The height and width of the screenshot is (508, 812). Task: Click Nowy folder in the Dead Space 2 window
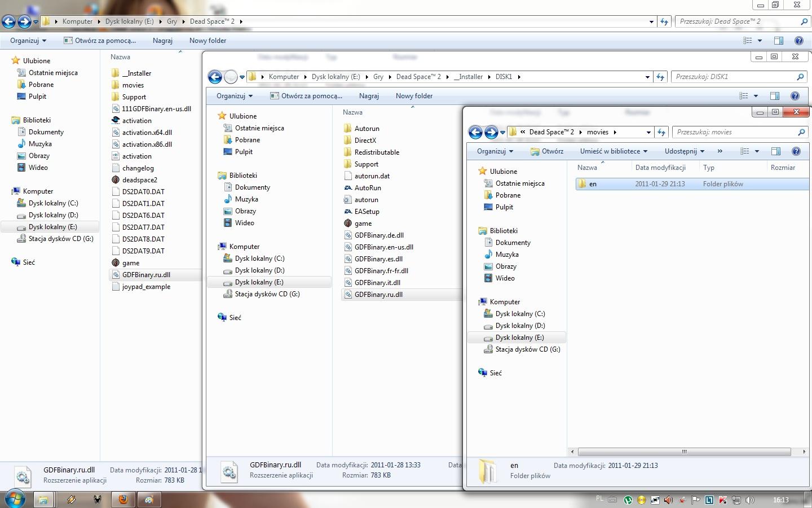(x=208, y=41)
